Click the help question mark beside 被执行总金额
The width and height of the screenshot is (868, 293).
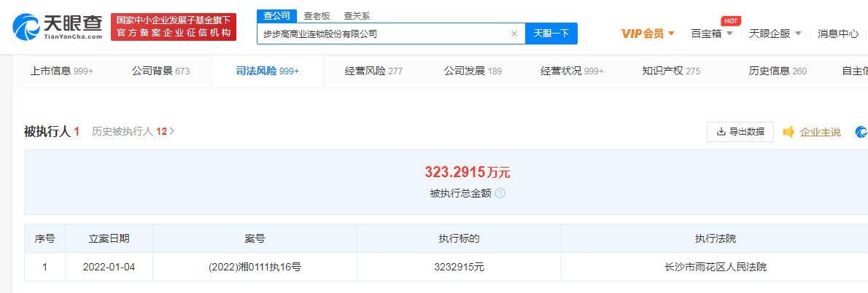click(x=500, y=193)
